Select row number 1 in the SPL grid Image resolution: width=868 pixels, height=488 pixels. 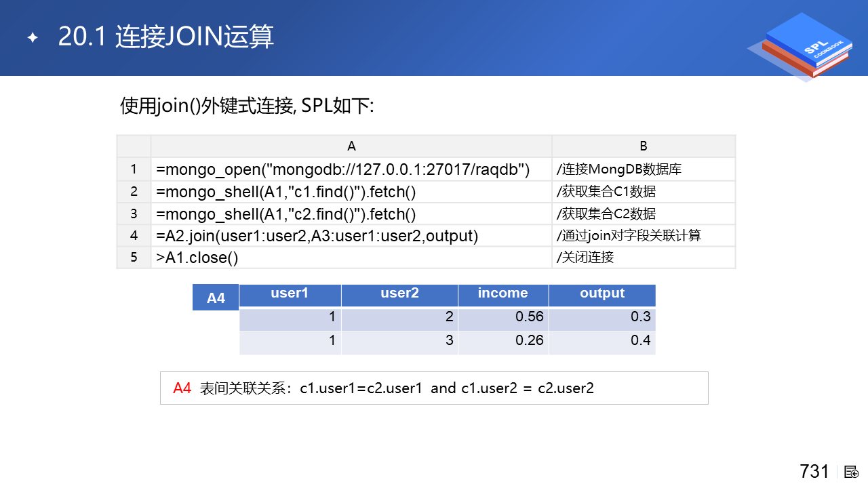[x=134, y=169]
